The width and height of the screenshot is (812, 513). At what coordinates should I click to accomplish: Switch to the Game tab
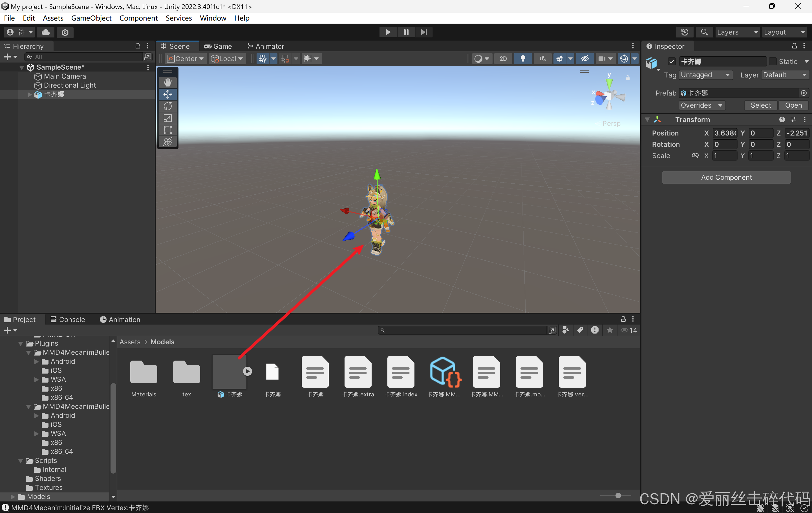218,46
